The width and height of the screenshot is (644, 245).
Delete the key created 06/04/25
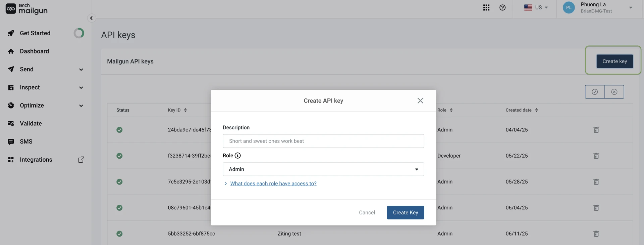tap(596, 208)
